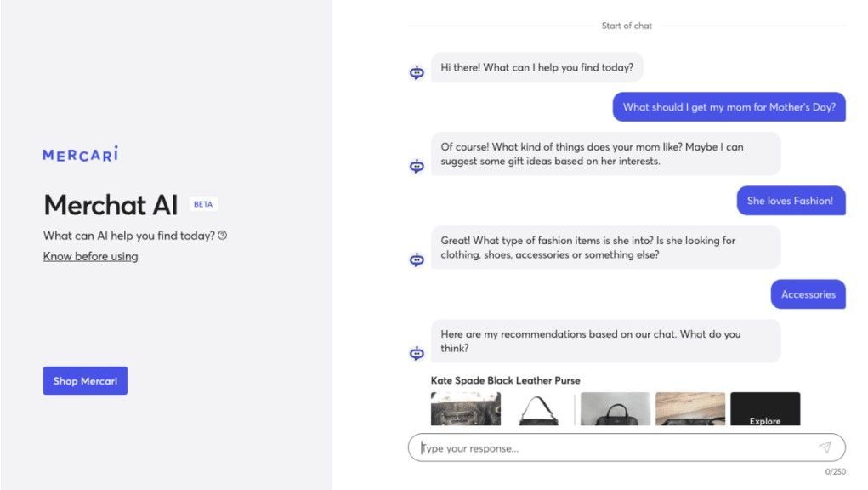This screenshot has width=868, height=490.
Task: Click the "What should I get my mom" message
Action: (x=729, y=107)
